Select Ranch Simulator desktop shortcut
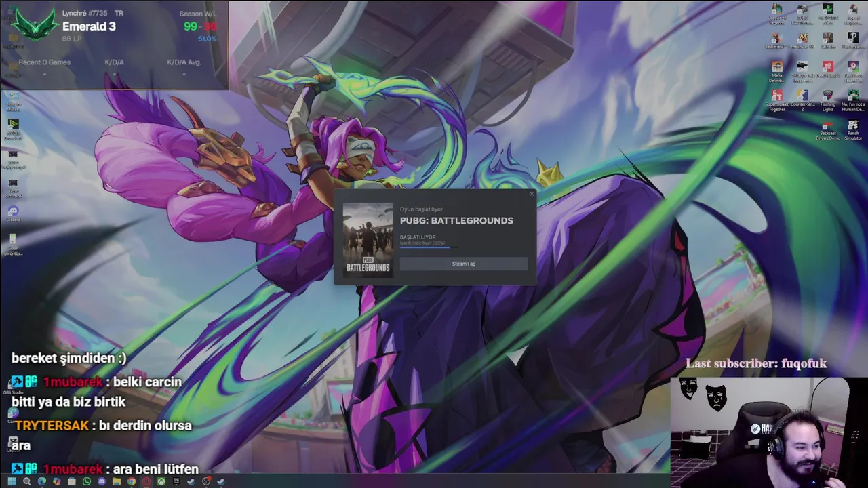 pyautogui.click(x=853, y=129)
